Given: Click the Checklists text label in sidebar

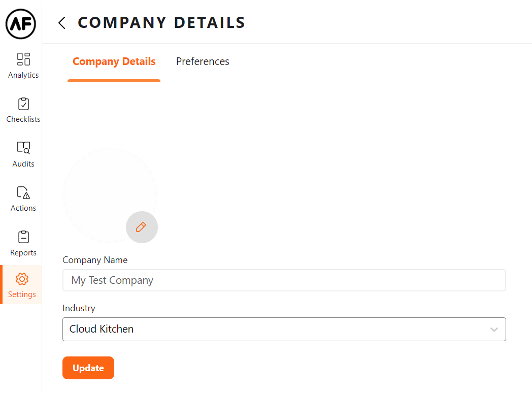Looking at the screenshot, I should (23, 119).
